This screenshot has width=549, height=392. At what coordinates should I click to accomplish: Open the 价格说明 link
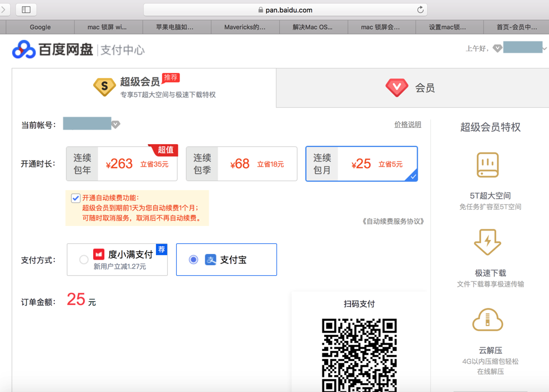(x=408, y=124)
